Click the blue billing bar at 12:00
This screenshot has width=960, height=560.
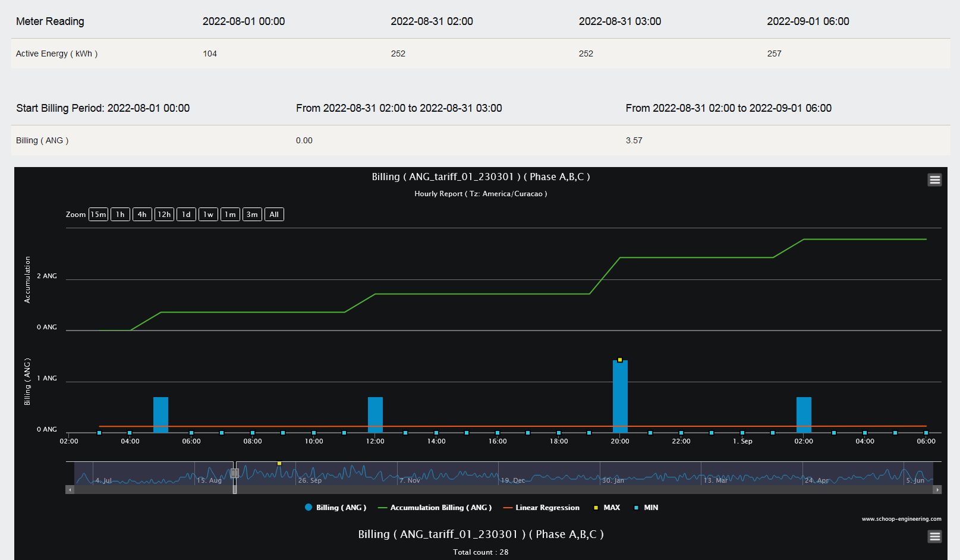(375, 414)
